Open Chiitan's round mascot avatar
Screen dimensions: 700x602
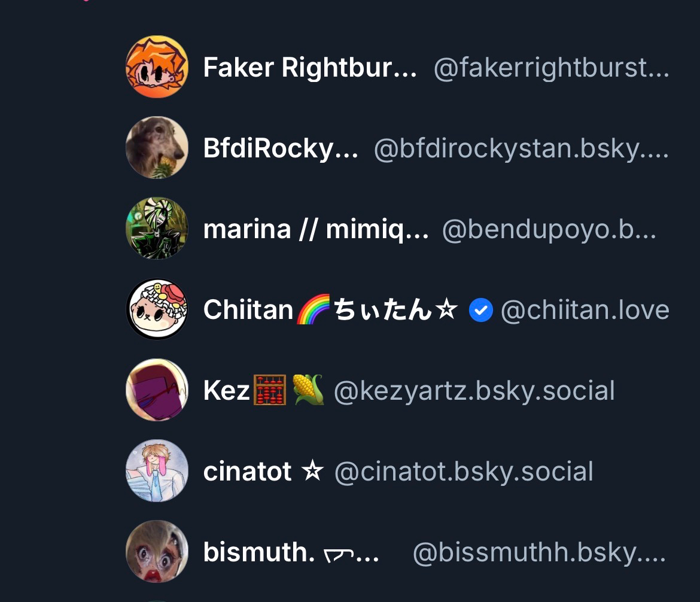[x=157, y=309]
